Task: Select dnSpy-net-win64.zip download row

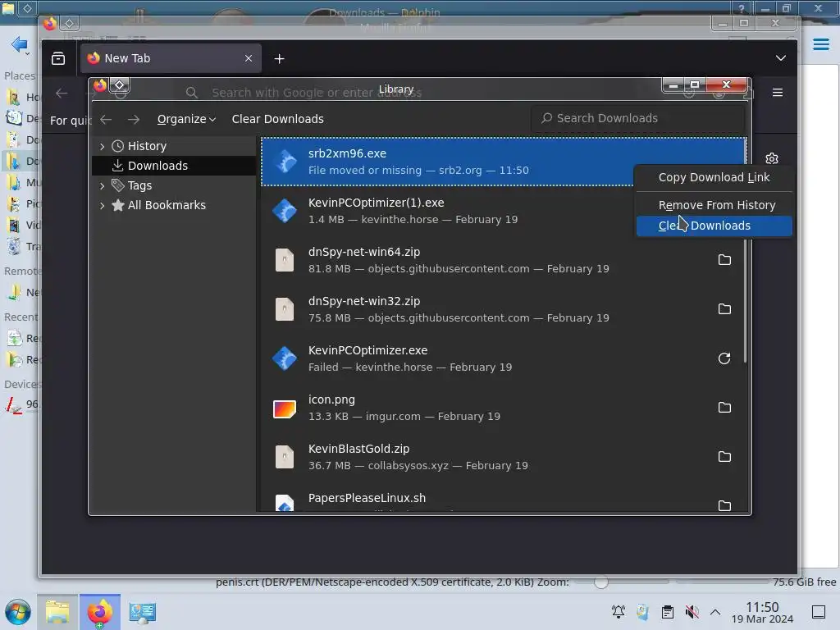Action: (504, 260)
